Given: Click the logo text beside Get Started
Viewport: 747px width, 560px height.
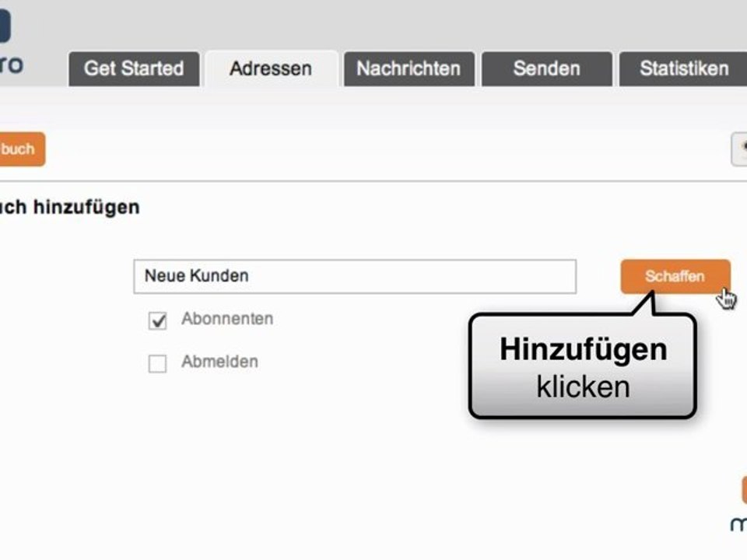Looking at the screenshot, I should [12, 65].
